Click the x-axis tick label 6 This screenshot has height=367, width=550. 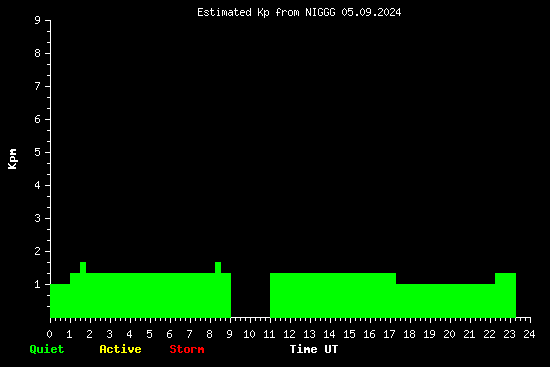coord(169,334)
